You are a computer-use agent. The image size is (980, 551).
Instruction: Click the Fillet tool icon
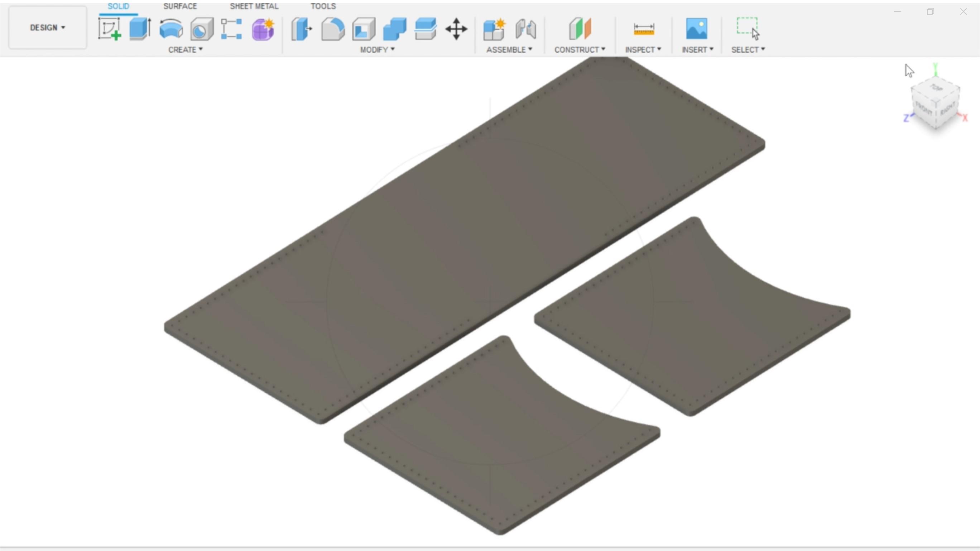(x=332, y=29)
